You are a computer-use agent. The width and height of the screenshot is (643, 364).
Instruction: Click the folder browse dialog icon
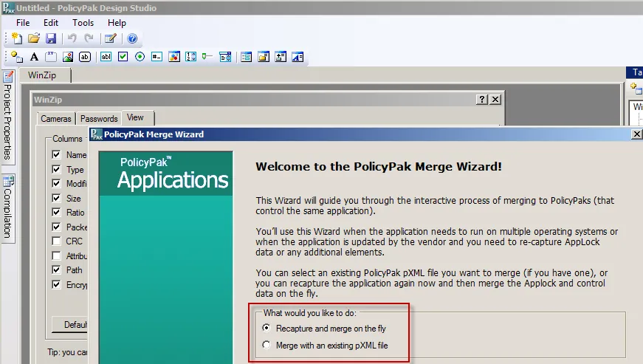tap(264, 57)
